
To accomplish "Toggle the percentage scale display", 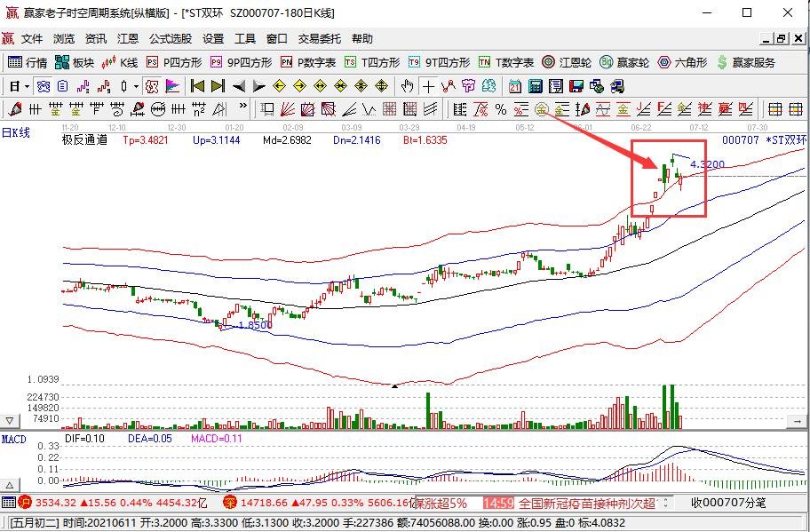I will (x=502, y=109).
